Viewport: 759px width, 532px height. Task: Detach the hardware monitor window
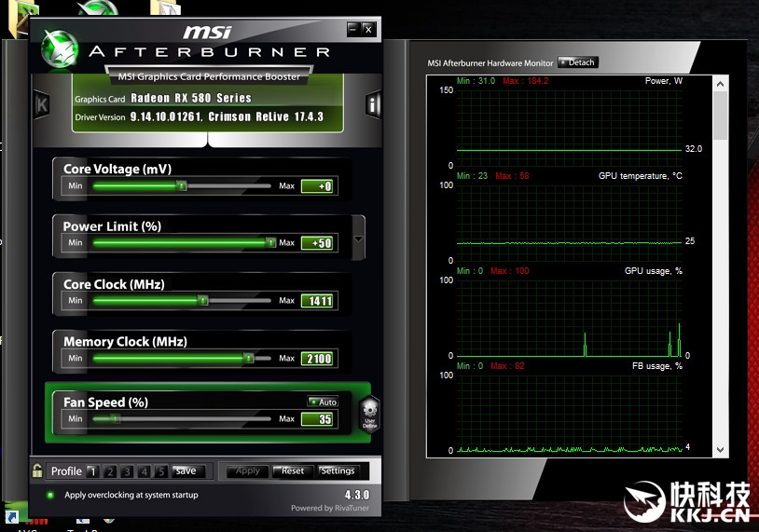[577, 62]
